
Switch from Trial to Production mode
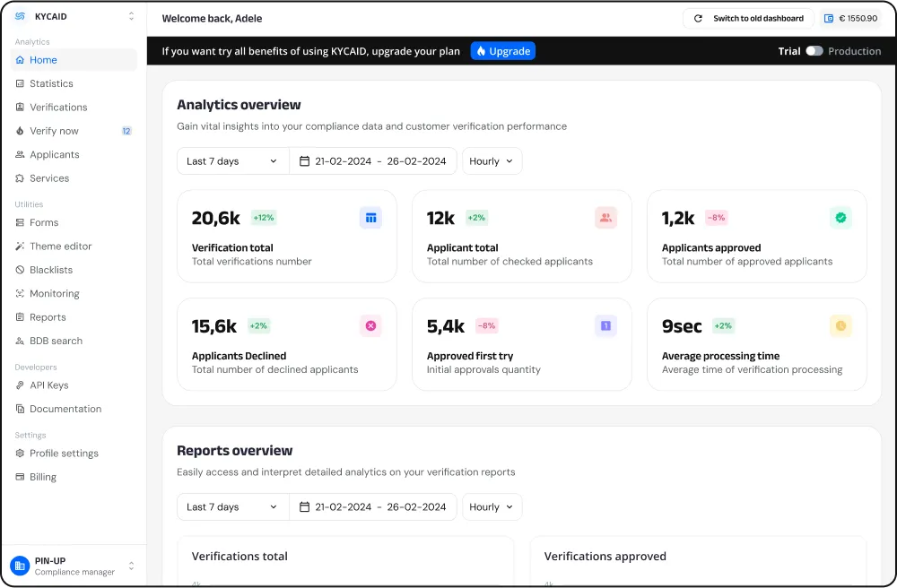[x=815, y=51]
